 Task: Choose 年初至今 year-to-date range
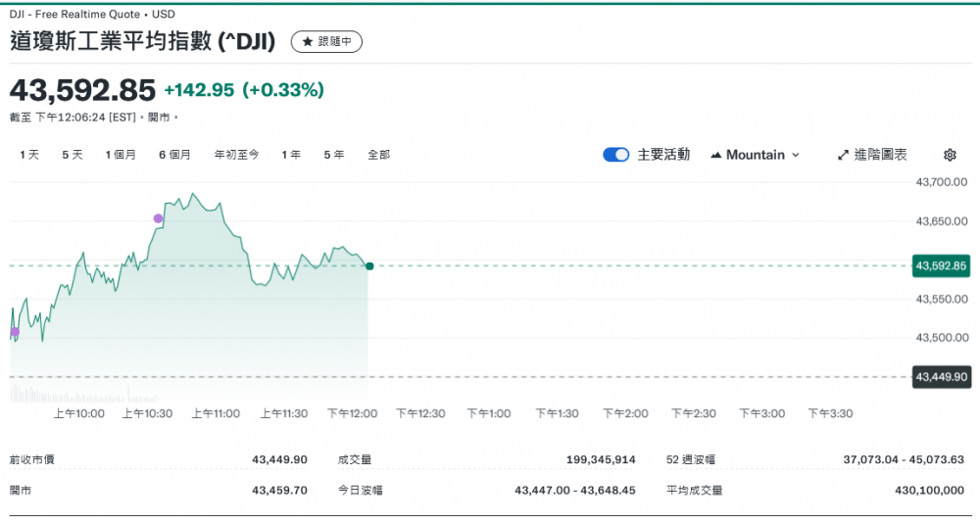click(x=237, y=155)
